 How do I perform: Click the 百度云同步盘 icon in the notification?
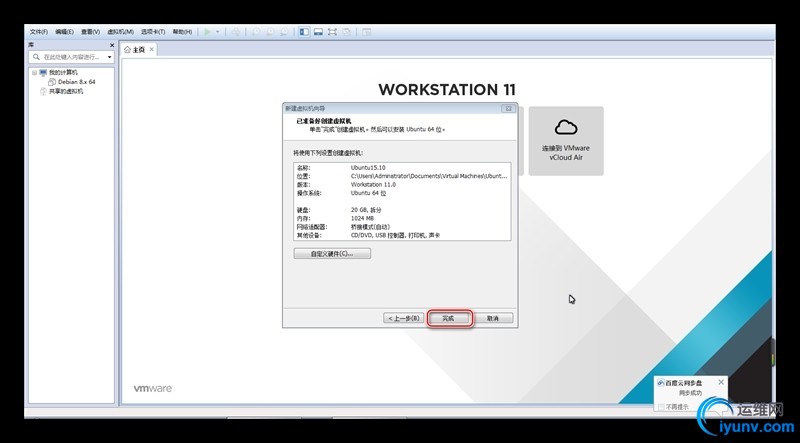pyautogui.click(x=661, y=383)
